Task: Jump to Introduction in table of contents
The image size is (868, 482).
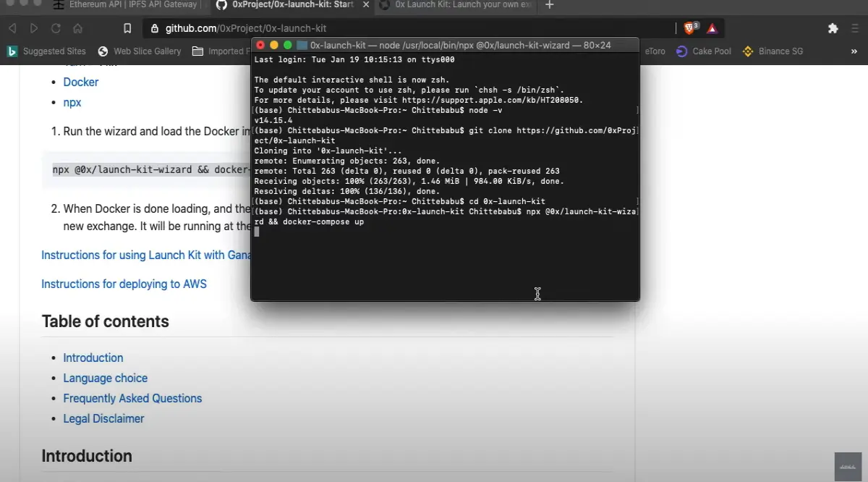Action: click(x=93, y=358)
